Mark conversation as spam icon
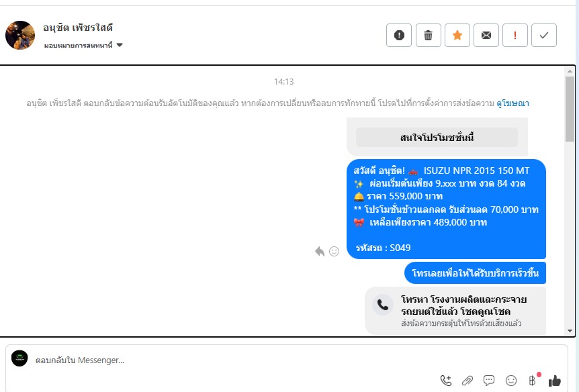Image resolution: width=579 pixels, height=392 pixels. tap(399, 35)
